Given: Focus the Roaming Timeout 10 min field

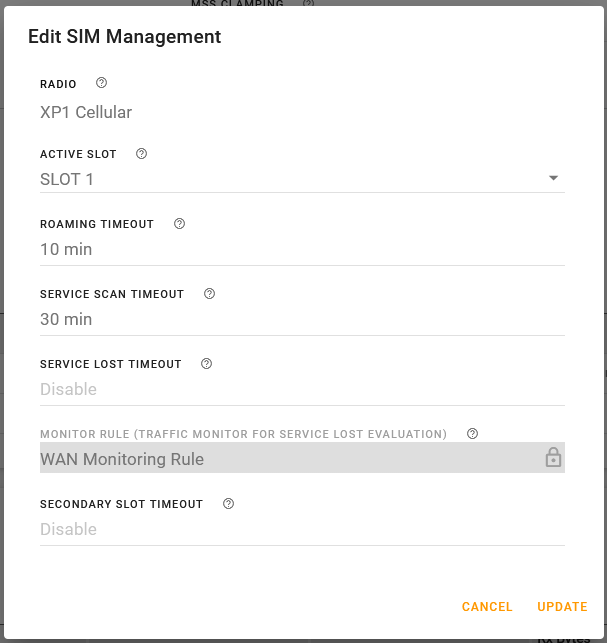Looking at the screenshot, I should 300,250.
